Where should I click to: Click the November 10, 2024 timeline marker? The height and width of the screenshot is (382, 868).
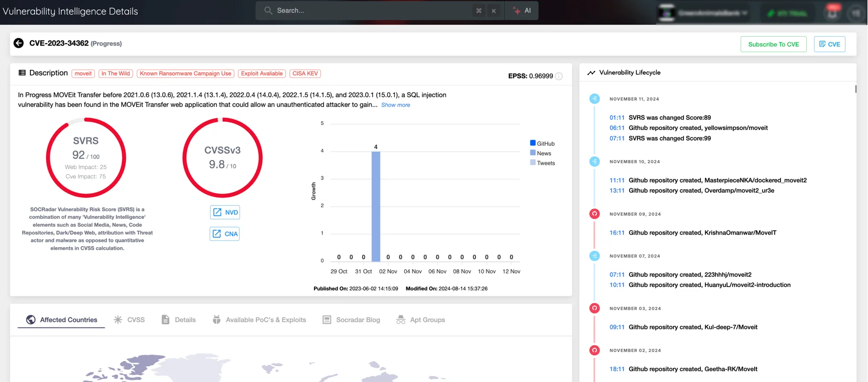pos(594,162)
